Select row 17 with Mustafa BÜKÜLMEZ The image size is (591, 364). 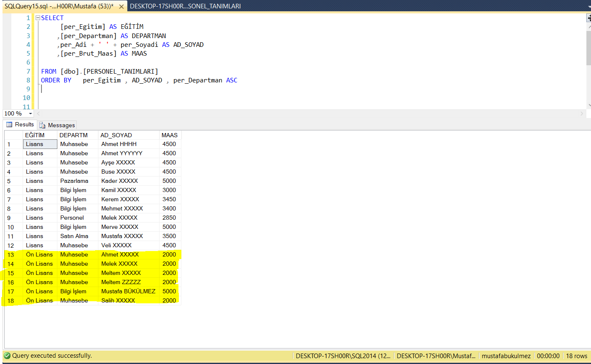[10, 291]
